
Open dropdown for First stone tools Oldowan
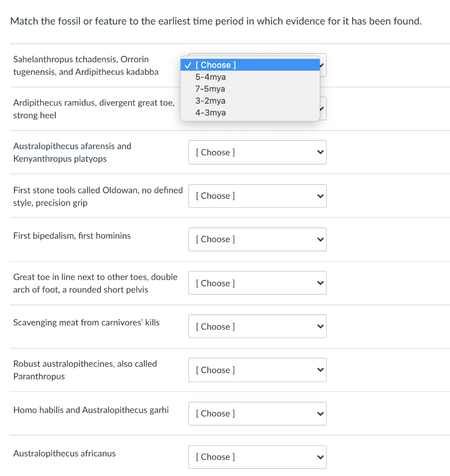pos(257,196)
